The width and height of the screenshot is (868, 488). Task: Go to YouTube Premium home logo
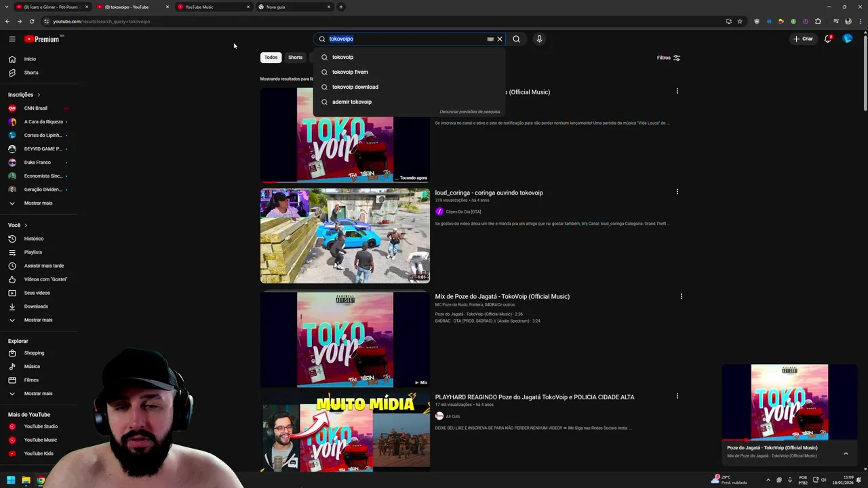click(x=43, y=39)
